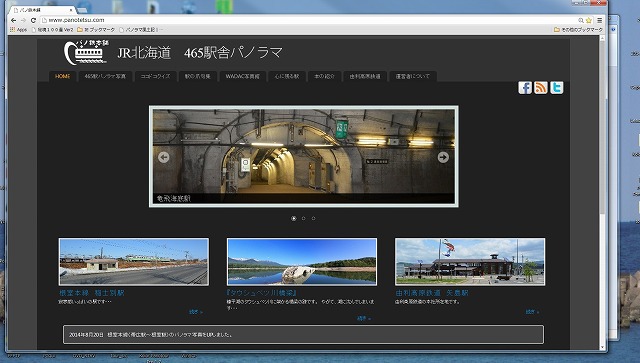The height and width of the screenshot is (363, 640).
Task: Open the other bookmarks folder at right
Action: pyautogui.click(x=578, y=29)
